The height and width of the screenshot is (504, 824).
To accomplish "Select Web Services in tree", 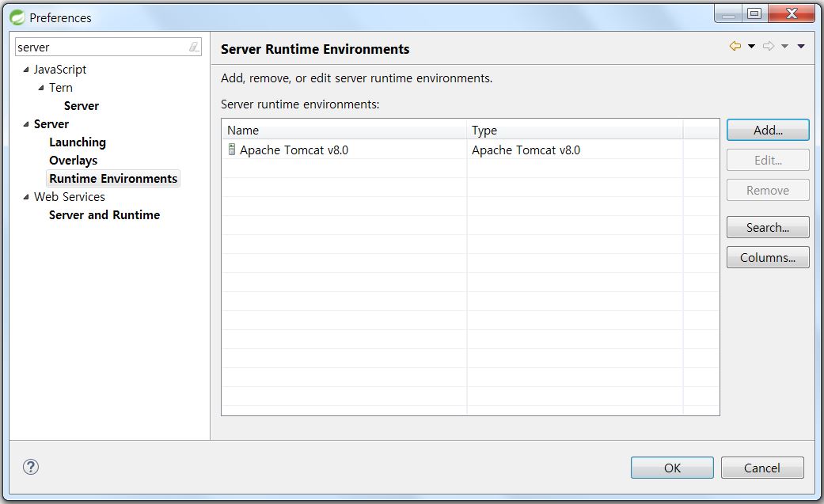I will pyautogui.click(x=70, y=197).
